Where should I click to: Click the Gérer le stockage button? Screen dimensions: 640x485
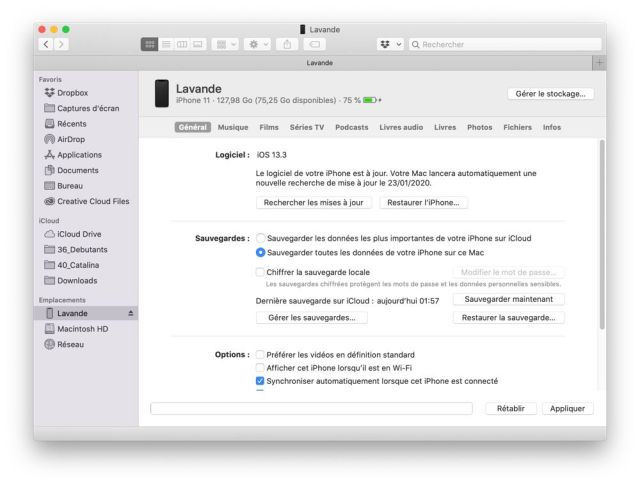tap(550, 93)
